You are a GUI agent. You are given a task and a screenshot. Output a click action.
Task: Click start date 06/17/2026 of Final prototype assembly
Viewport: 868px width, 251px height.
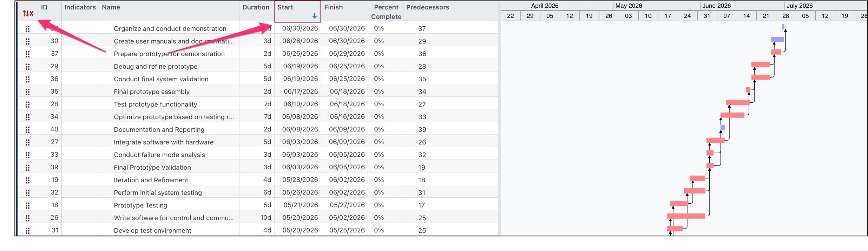(301, 92)
